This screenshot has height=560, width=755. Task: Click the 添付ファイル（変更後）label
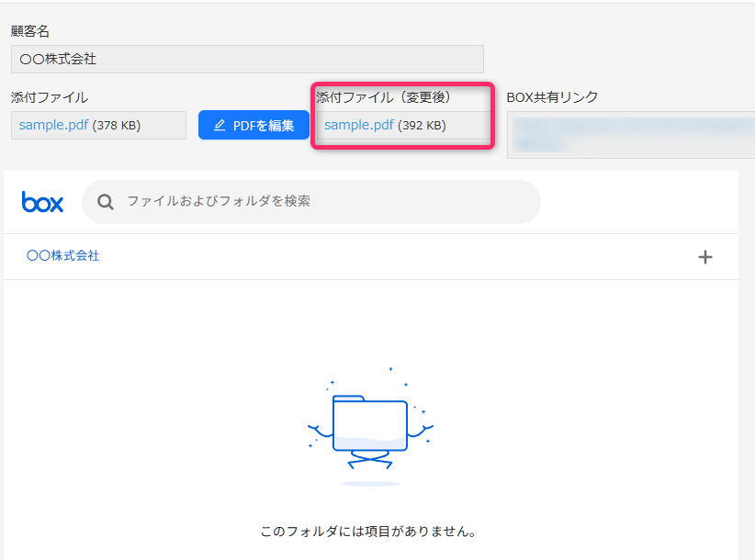383,96
